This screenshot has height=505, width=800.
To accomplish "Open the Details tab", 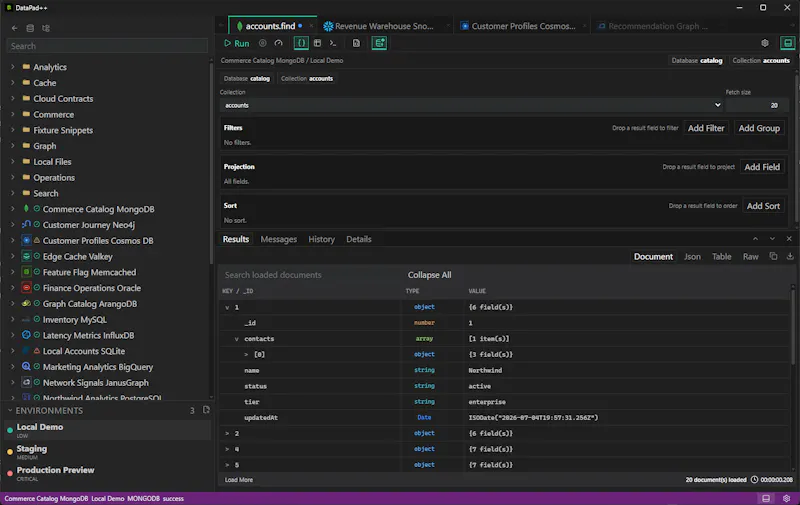I will click(x=359, y=239).
